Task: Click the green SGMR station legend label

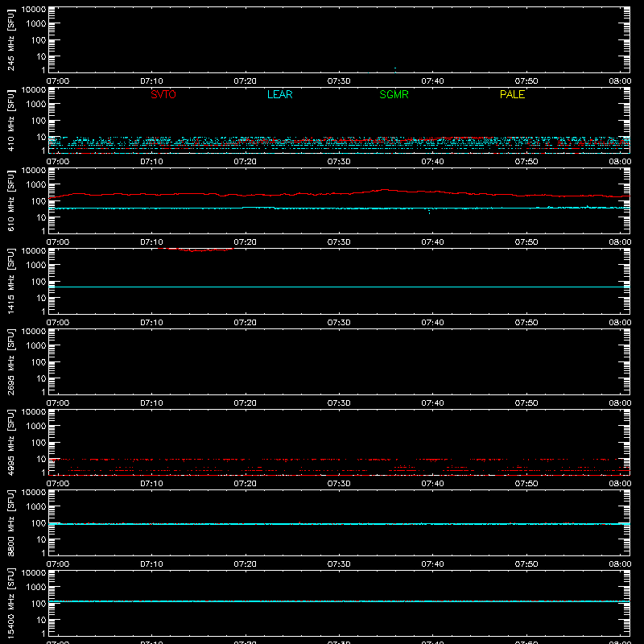Action: coord(394,94)
